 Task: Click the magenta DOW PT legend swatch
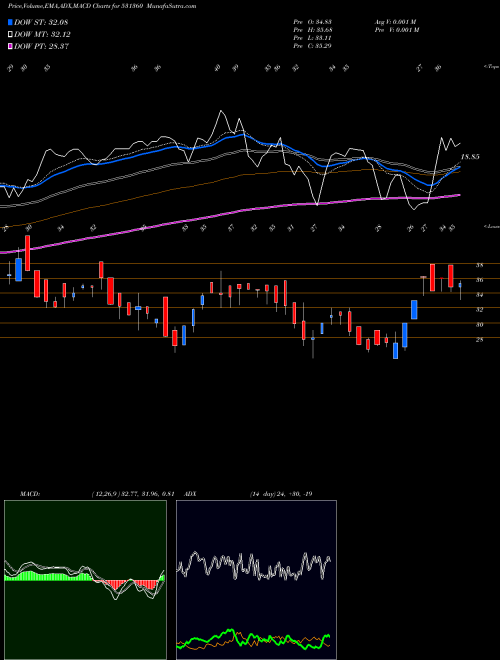[x=11, y=46]
